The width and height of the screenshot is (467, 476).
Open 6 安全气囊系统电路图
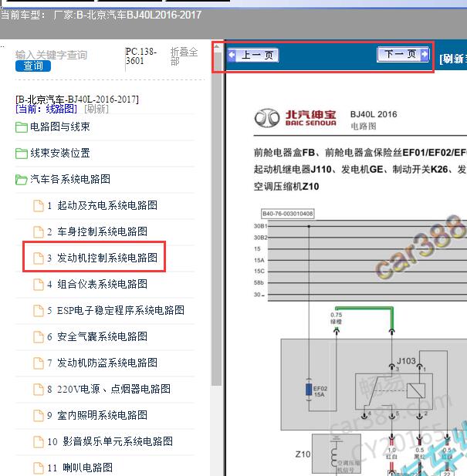pyautogui.click(x=97, y=336)
